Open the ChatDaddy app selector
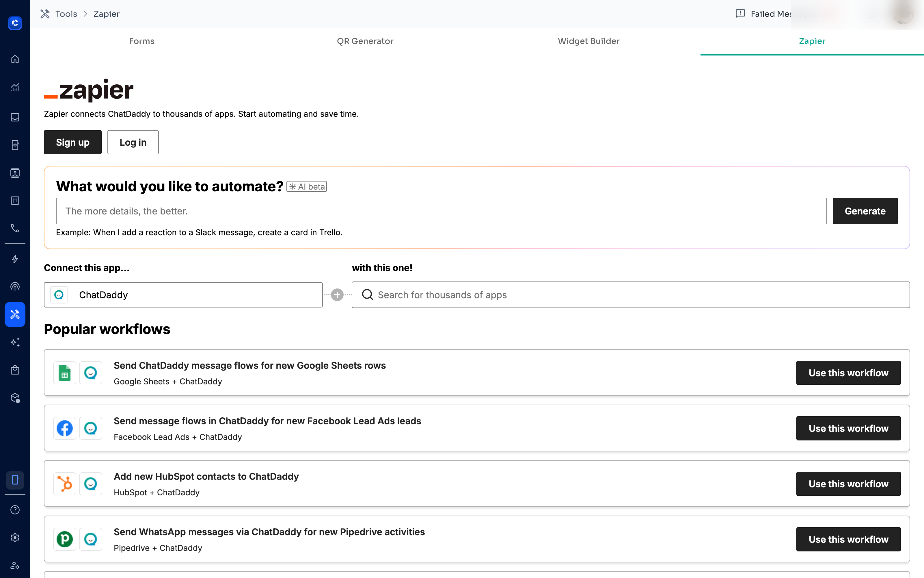 (x=183, y=295)
